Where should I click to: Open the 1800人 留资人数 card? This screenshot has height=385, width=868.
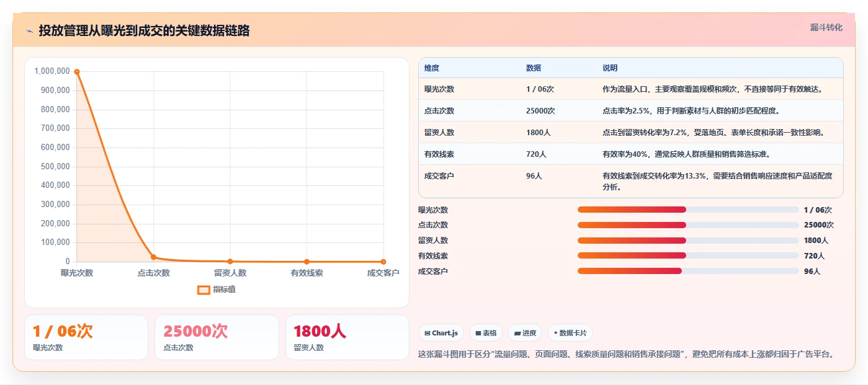click(x=347, y=337)
